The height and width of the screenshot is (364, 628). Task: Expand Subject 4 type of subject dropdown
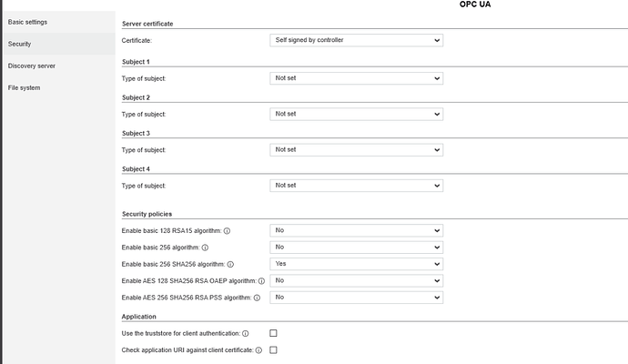pyautogui.click(x=356, y=185)
